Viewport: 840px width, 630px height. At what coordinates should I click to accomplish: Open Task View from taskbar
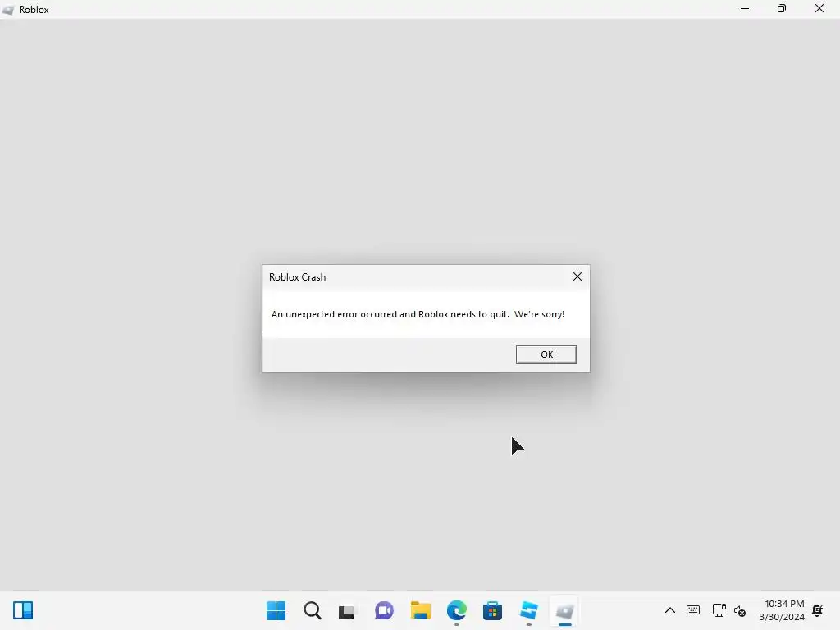[347, 610]
